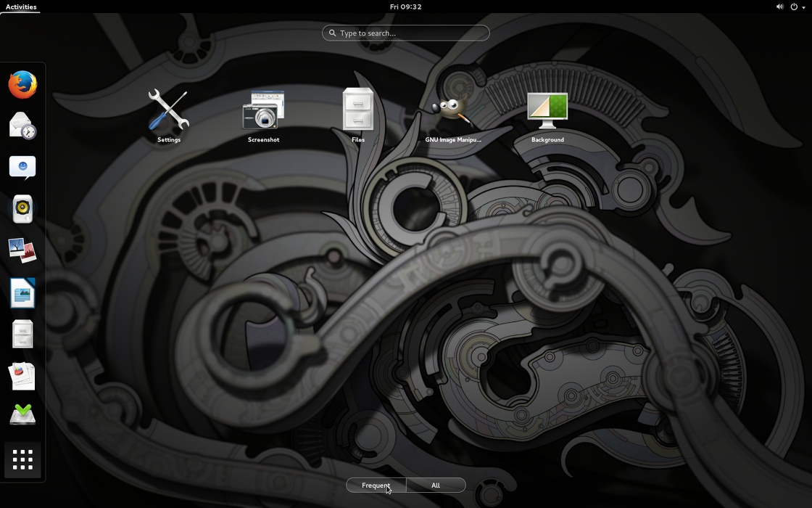Launch GNU Image Manipulation Program
The height and width of the screenshot is (508, 812).
[x=453, y=115]
